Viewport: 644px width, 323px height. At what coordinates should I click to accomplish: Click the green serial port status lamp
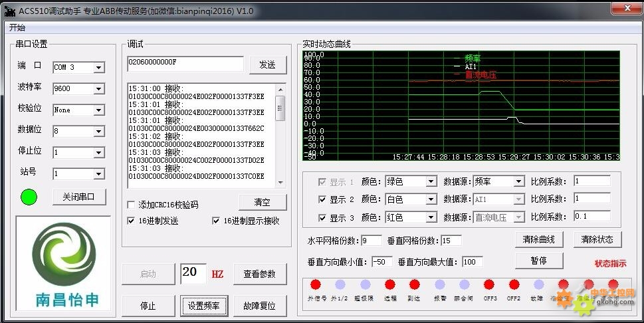point(29,197)
